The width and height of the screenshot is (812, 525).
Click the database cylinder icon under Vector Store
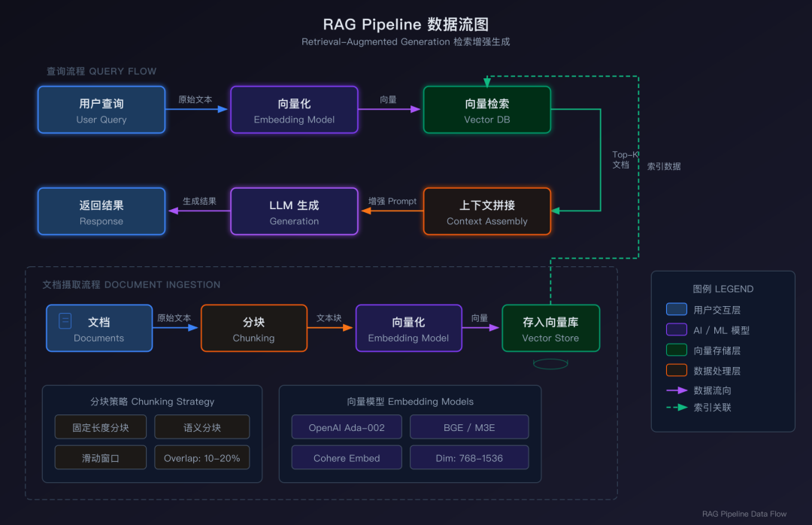click(550, 364)
